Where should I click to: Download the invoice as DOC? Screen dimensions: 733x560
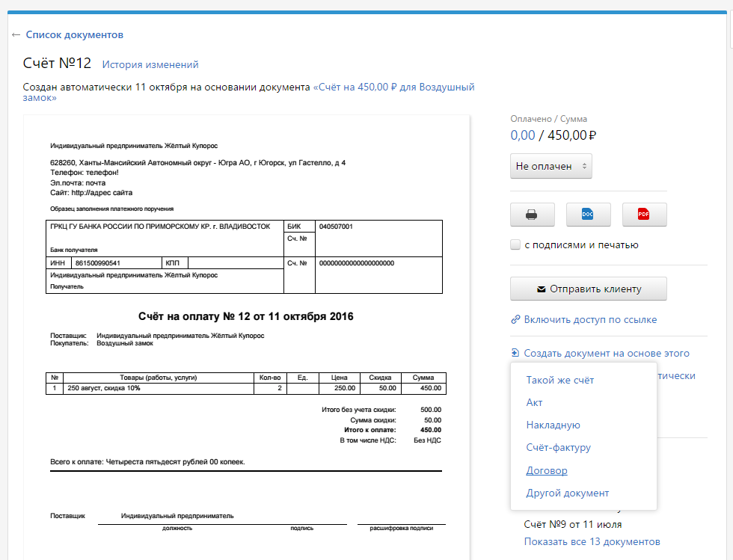pyautogui.click(x=588, y=215)
